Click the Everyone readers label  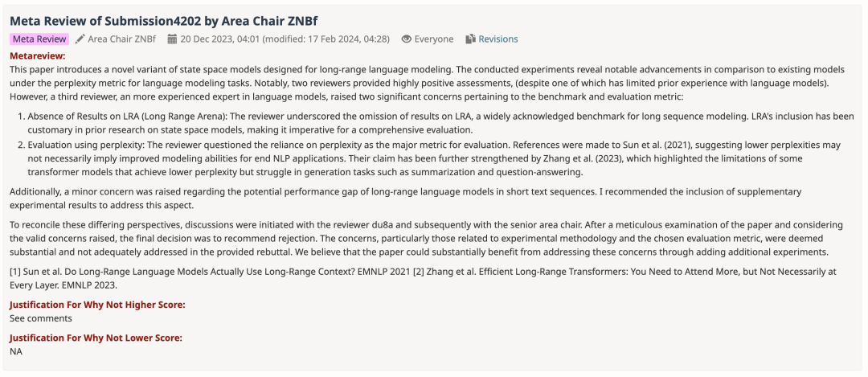pos(435,39)
